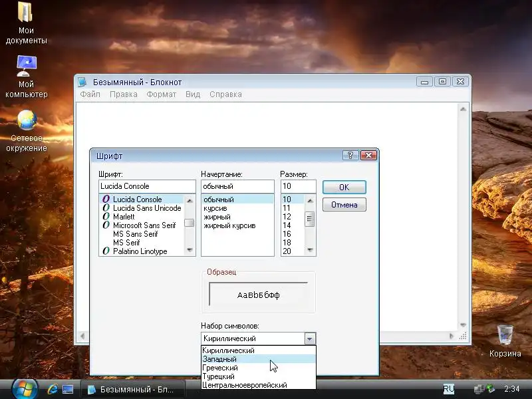The image size is (532, 399).
Task: Click the Безымянный - Блокнот taskbar button
Action: (x=133, y=389)
